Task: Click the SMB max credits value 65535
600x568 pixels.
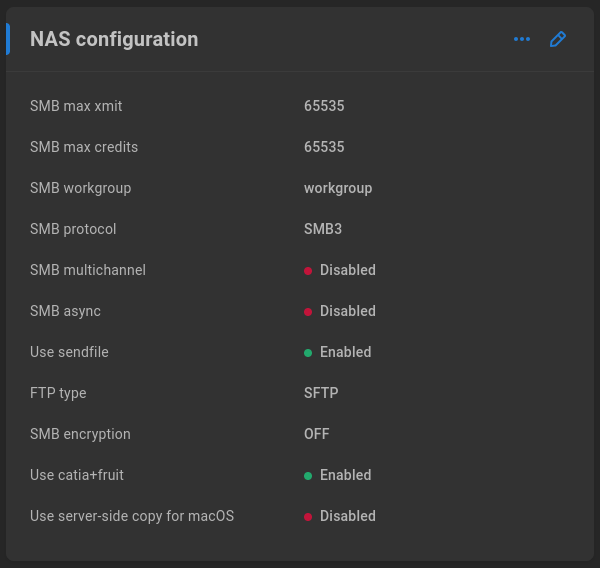Action: 324,147
